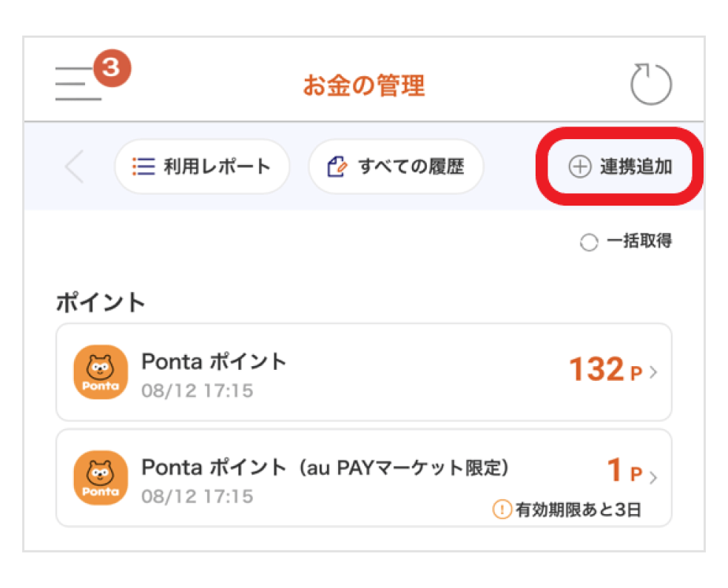Tap the Ponta logo for au PAYマーケット限定
Viewport: 728px width, 588px height.
101,477
